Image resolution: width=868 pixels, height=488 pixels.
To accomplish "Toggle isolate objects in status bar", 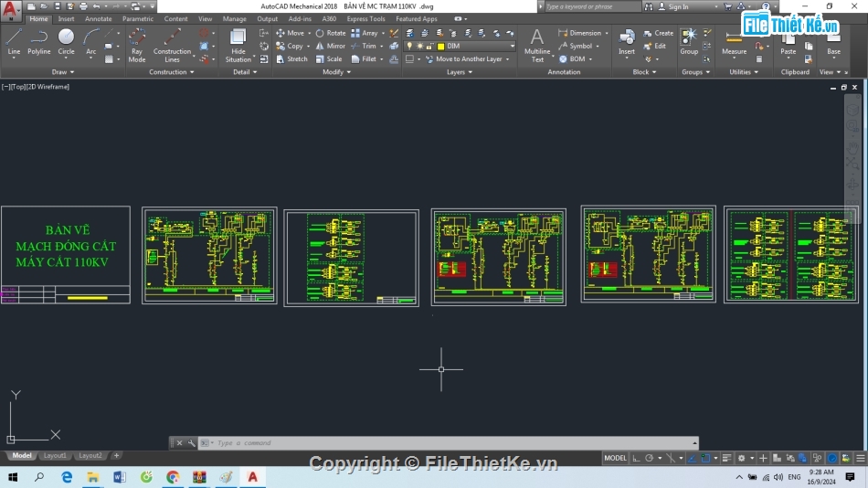I will pos(817,458).
